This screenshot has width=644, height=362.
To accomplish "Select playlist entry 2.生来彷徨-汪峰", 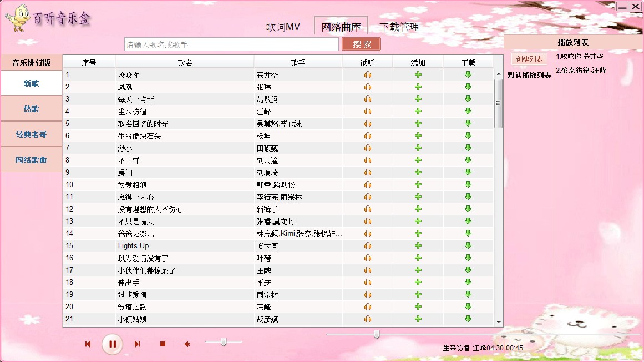I will click(x=581, y=71).
